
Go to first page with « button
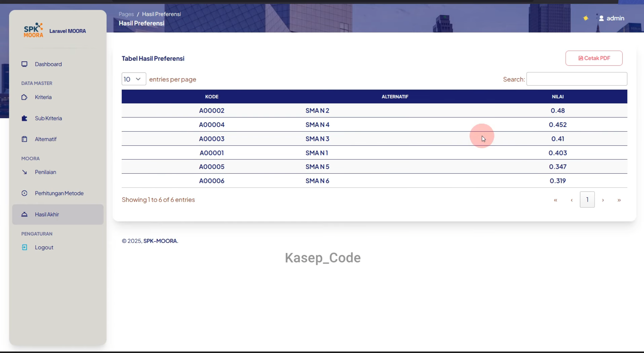click(x=555, y=200)
